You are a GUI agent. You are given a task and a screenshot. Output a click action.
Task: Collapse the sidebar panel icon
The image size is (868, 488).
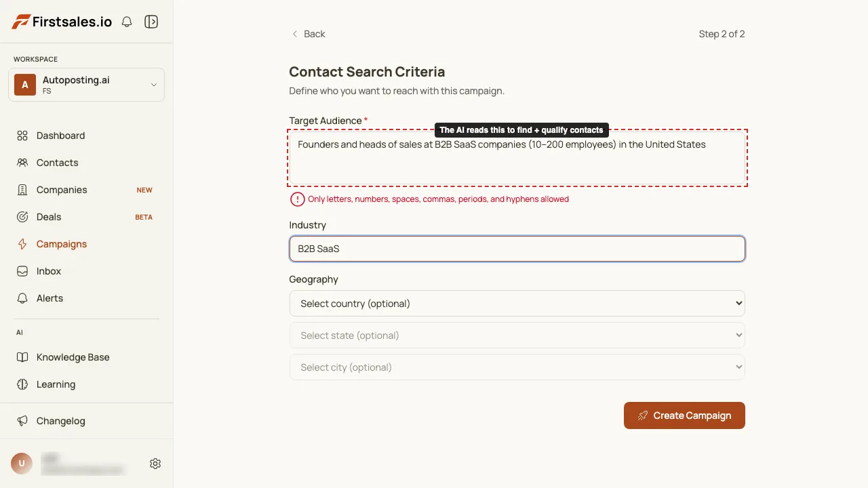[x=151, y=22]
